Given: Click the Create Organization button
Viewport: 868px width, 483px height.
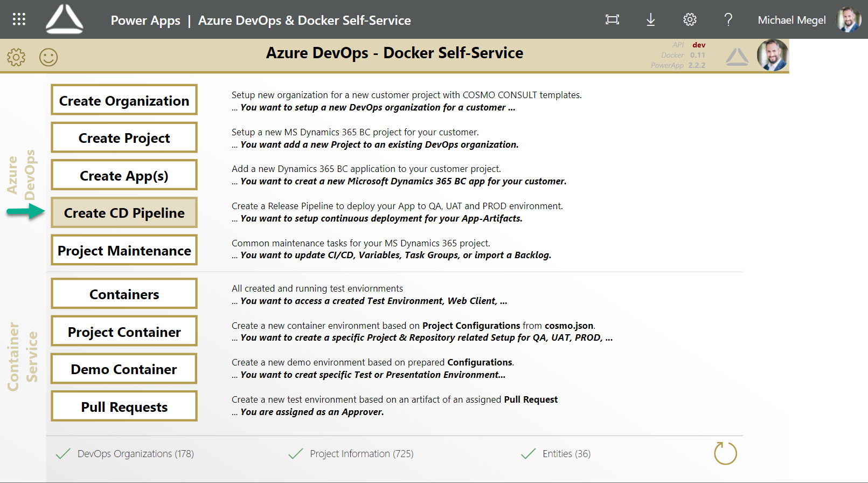Looking at the screenshot, I should (124, 100).
